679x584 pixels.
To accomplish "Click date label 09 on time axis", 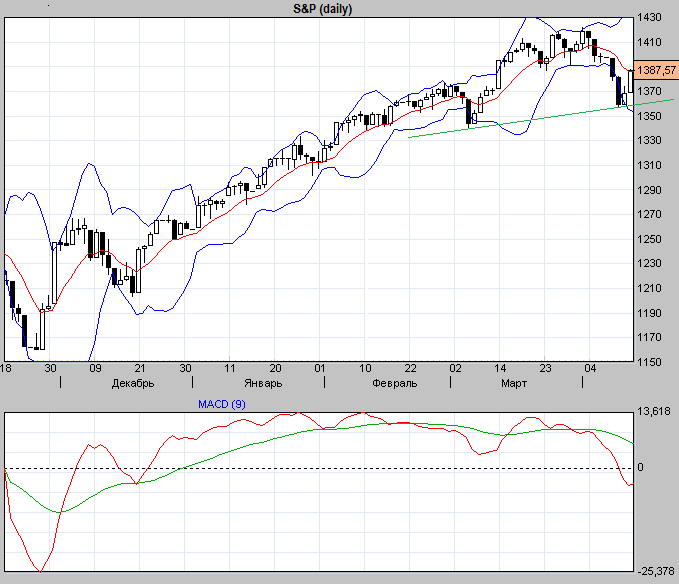I will pos(95,368).
